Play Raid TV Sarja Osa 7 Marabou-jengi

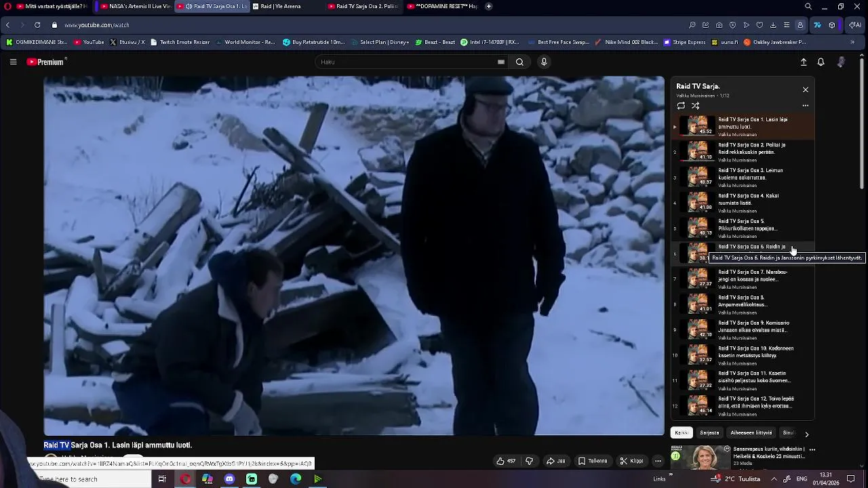(x=743, y=279)
